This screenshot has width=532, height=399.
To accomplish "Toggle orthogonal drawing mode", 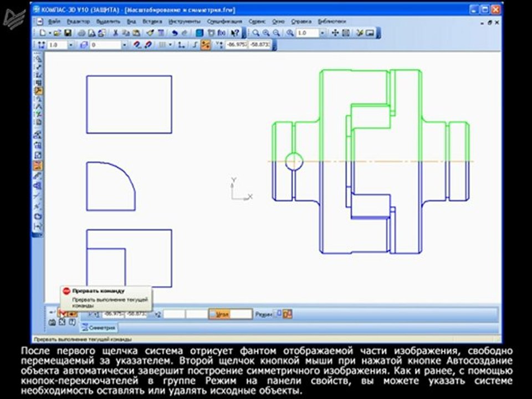I will tap(195, 45).
